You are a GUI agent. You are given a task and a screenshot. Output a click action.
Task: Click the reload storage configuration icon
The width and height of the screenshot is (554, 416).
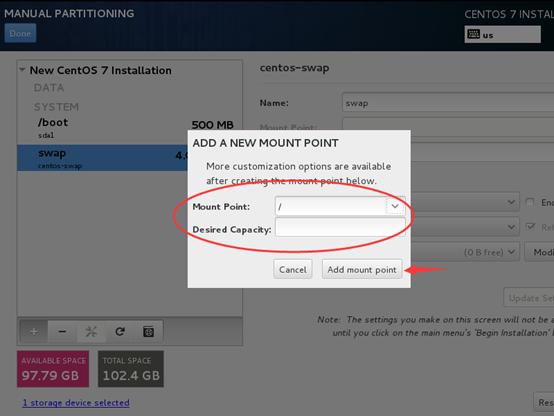[x=120, y=332]
